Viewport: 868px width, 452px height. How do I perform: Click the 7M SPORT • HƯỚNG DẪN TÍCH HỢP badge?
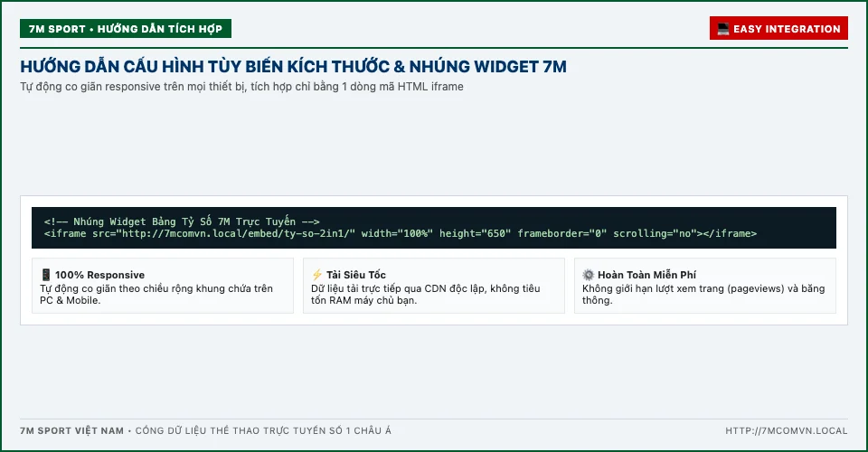tap(126, 29)
